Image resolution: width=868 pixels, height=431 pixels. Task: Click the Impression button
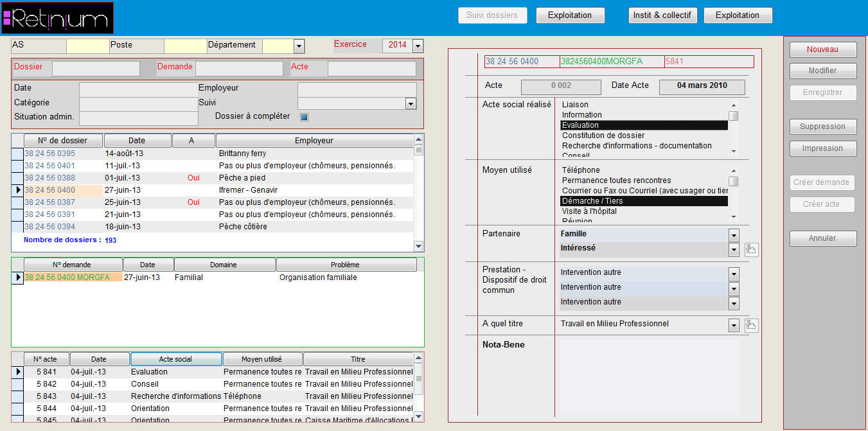pyautogui.click(x=823, y=148)
